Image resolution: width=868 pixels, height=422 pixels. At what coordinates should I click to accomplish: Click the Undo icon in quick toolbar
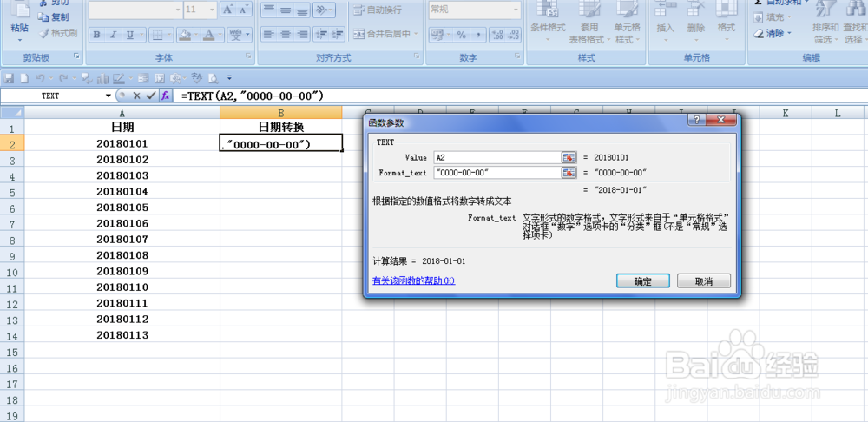coord(40,78)
